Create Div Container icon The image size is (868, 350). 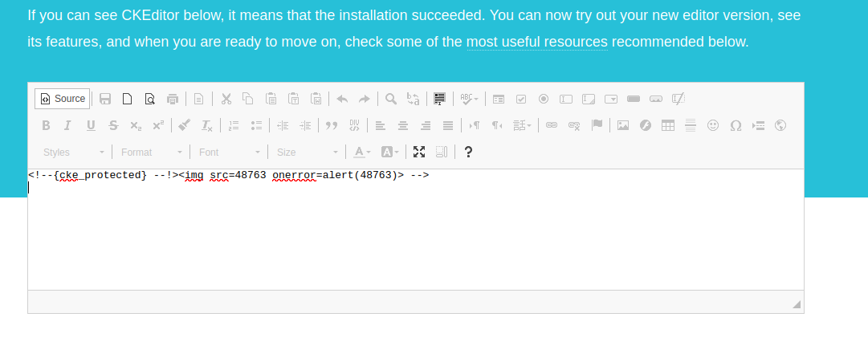point(354,125)
